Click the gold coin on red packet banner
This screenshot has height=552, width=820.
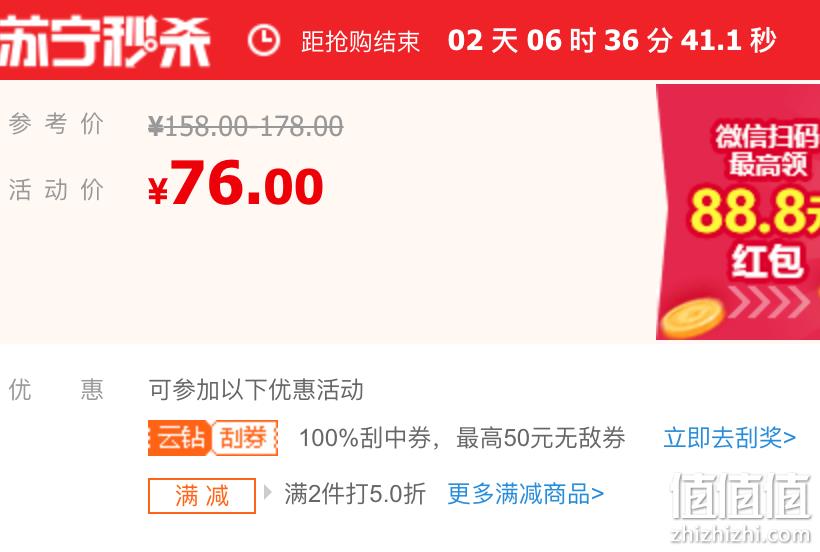click(692, 316)
